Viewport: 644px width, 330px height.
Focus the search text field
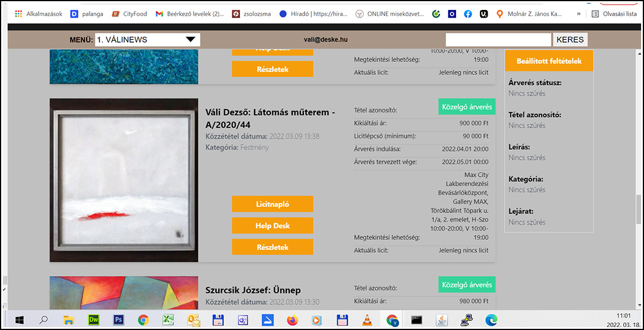click(498, 40)
